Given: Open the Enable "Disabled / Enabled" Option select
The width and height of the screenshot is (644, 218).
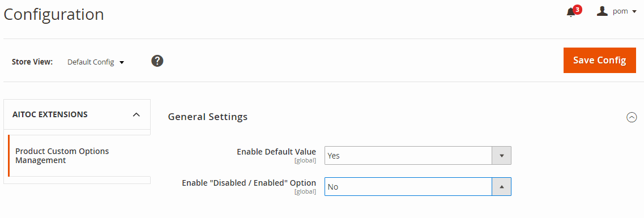Looking at the screenshot, I should [417, 187].
